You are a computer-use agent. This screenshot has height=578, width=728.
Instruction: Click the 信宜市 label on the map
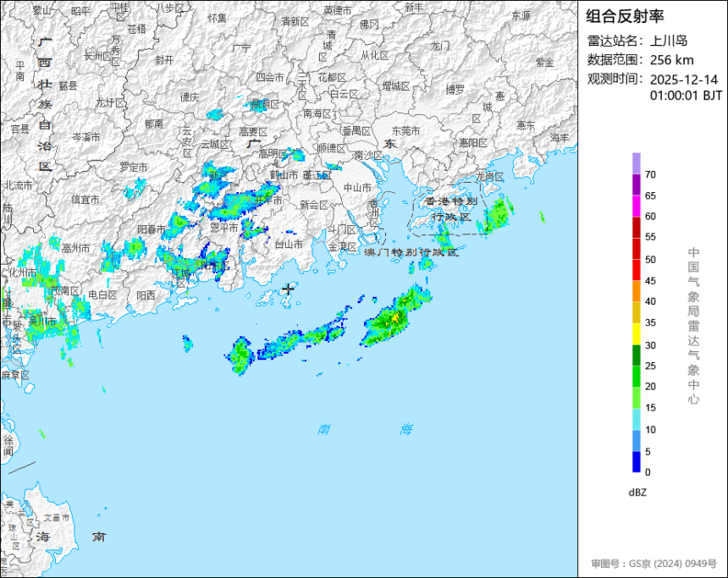pyautogui.click(x=85, y=200)
